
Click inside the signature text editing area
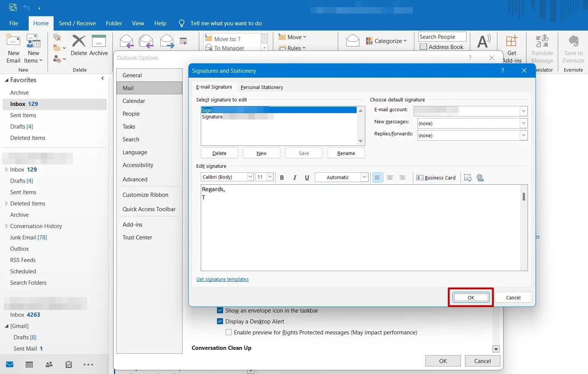tap(360, 228)
